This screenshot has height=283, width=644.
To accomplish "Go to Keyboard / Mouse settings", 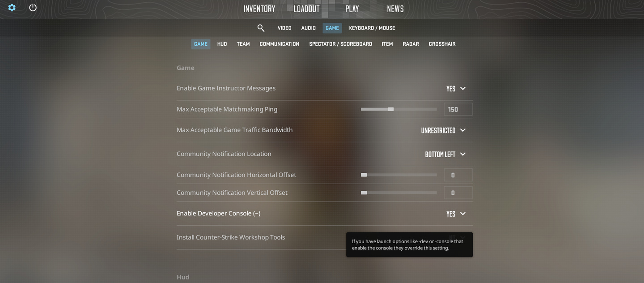I will [x=372, y=28].
